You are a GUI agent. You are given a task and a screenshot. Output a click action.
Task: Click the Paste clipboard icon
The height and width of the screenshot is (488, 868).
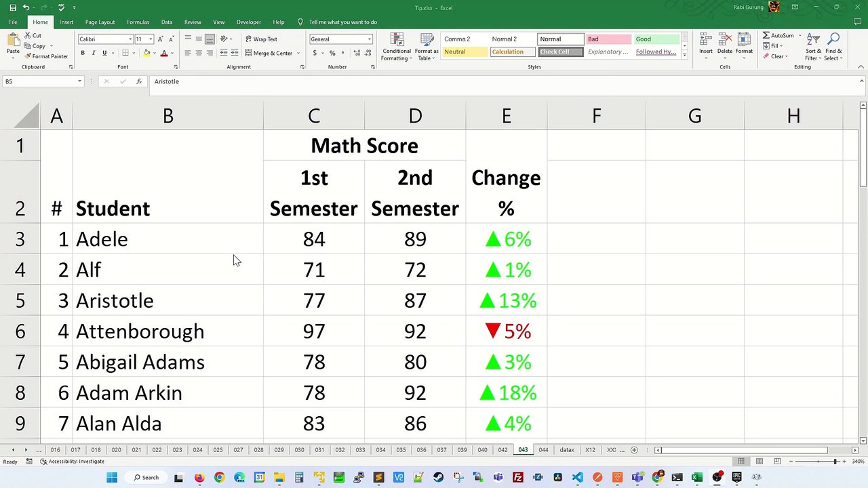click(13, 39)
